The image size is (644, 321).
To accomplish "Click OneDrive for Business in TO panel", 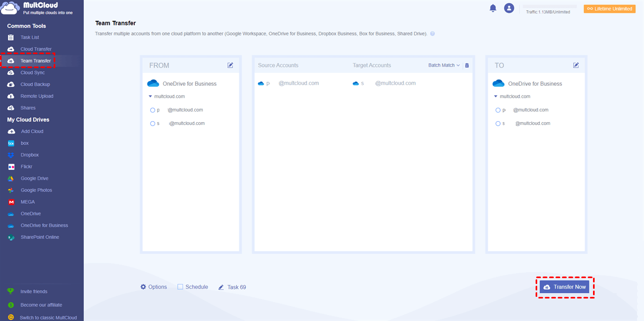I will [x=535, y=84].
